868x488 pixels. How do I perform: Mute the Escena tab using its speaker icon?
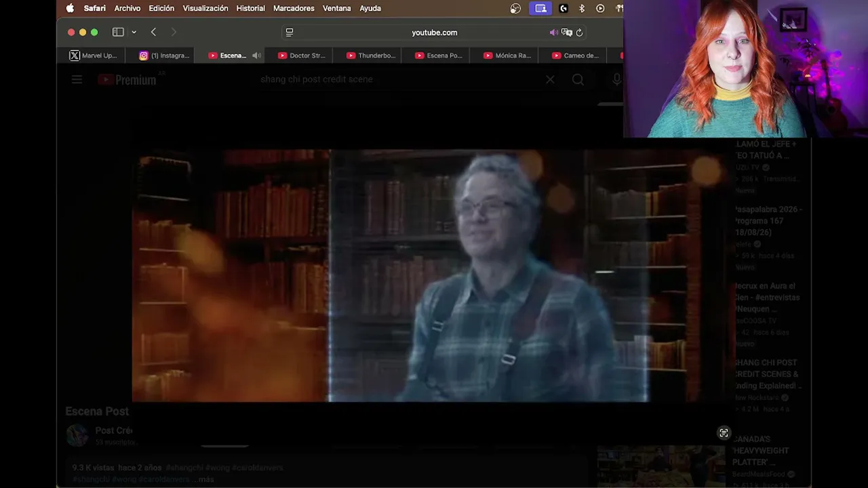click(x=256, y=56)
